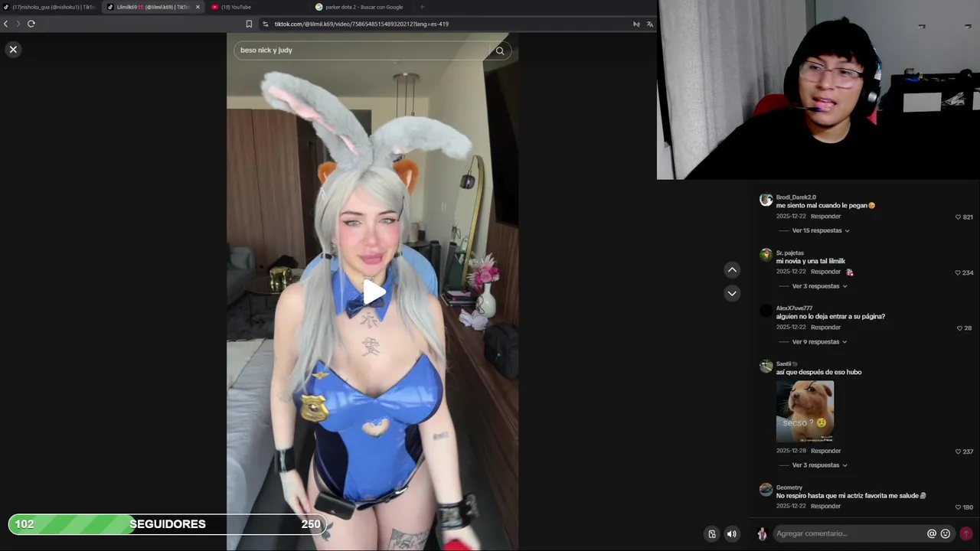This screenshot has height=551, width=980.
Task: Open Geometry's profile avatar
Action: coord(766,490)
